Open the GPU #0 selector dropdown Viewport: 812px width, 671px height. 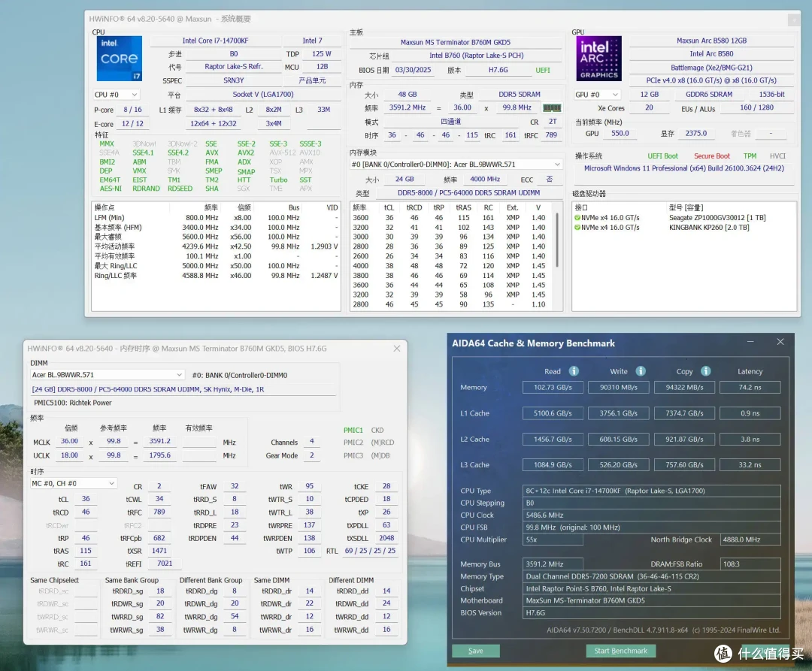[x=597, y=95]
